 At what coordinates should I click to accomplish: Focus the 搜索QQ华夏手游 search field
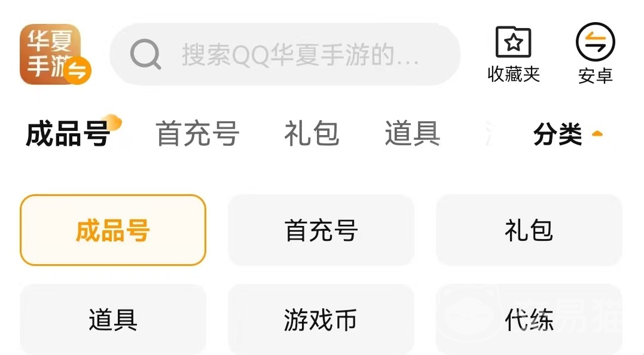pyautogui.click(x=285, y=54)
